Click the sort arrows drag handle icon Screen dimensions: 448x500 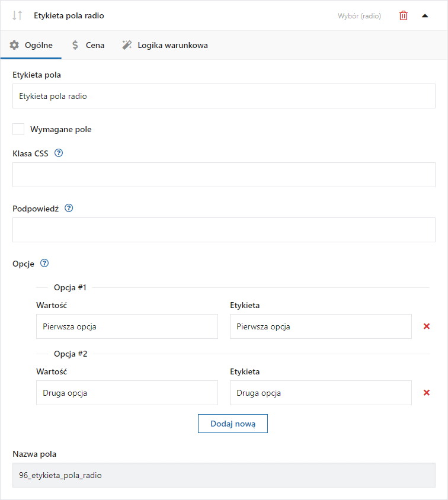[x=17, y=15]
